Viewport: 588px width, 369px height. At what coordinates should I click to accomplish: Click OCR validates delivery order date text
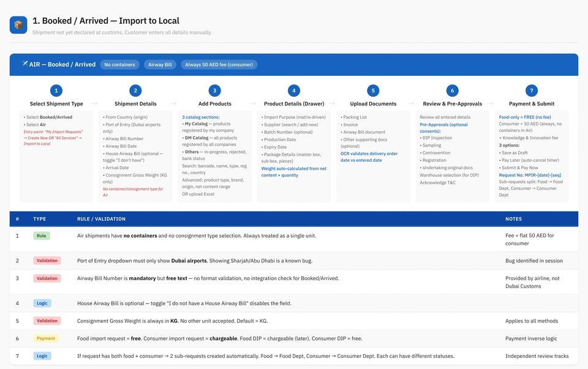pyautogui.click(x=369, y=157)
